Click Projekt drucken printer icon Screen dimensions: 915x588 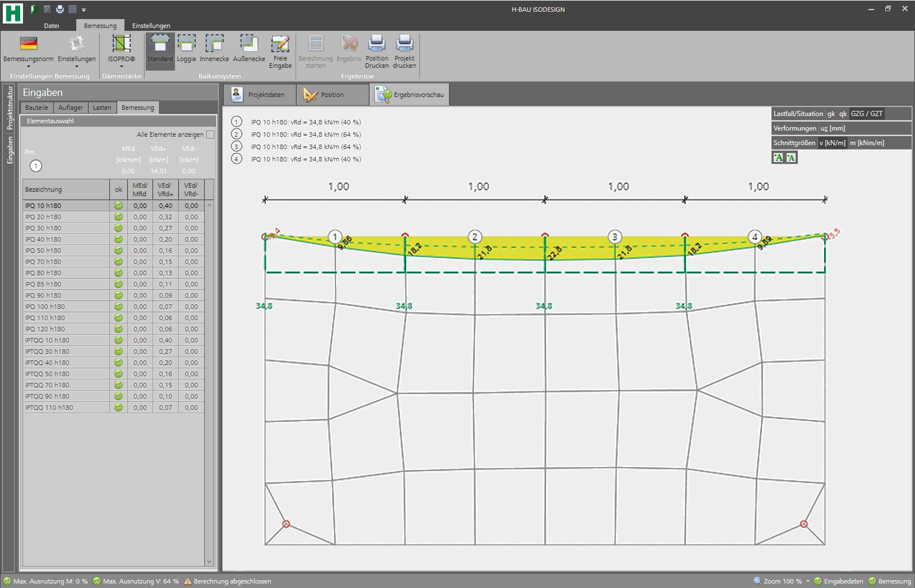[x=404, y=43]
